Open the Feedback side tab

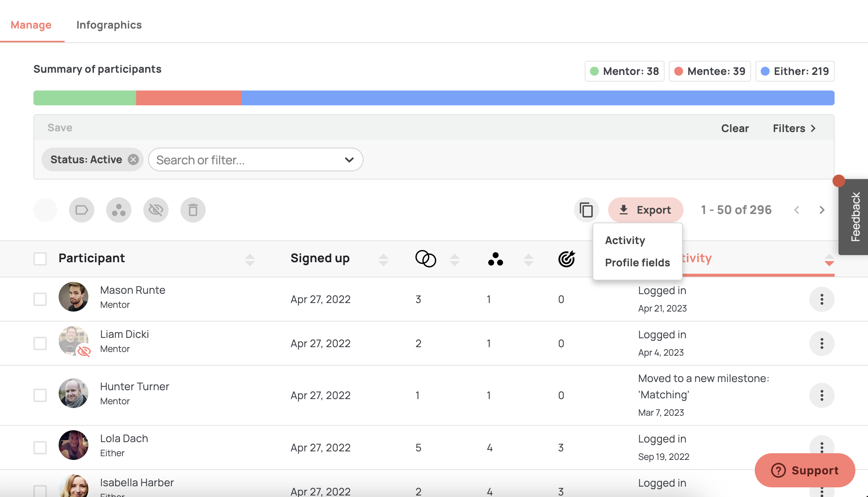[x=854, y=217]
